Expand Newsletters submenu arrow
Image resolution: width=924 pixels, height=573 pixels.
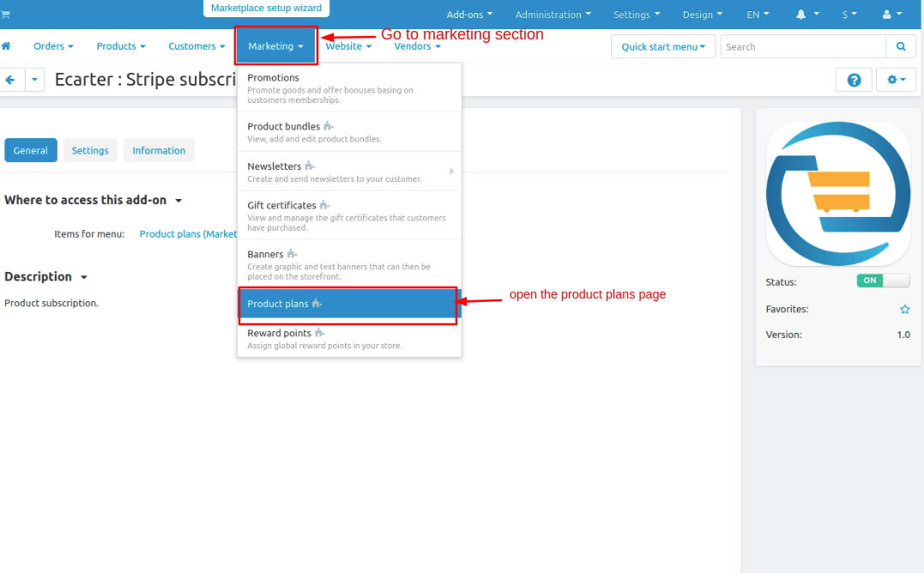click(x=451, y=172)
